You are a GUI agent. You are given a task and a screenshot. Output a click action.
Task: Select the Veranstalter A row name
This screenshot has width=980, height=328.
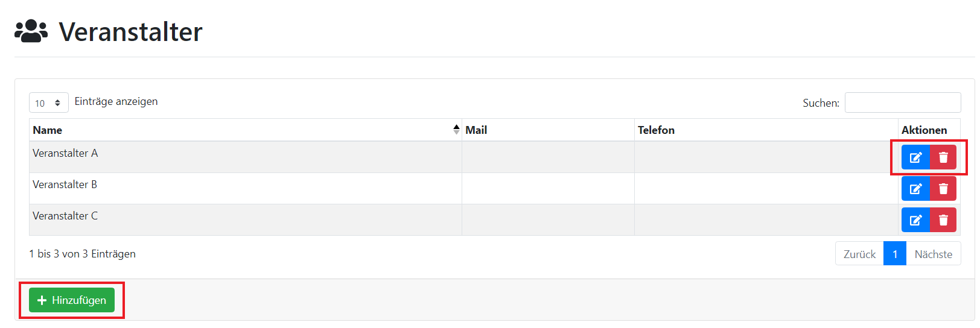tap(65, 153)
